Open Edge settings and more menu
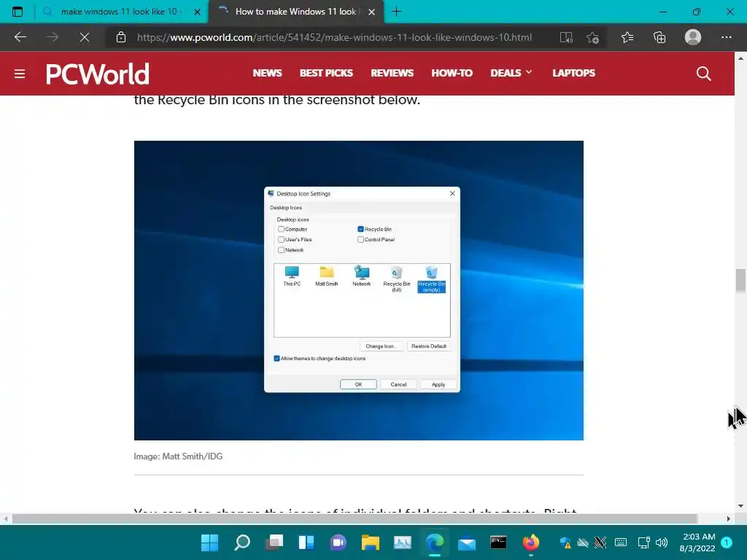This screenshot has height=560, width=747. tap(726, 37)
